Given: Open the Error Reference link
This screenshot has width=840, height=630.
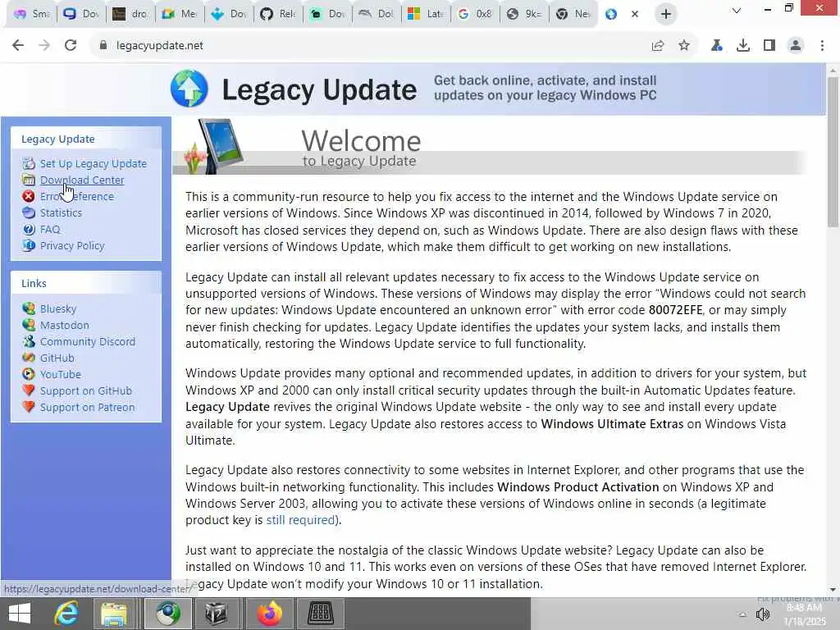Looking at the screenshot, I should [x=76, y=196].
